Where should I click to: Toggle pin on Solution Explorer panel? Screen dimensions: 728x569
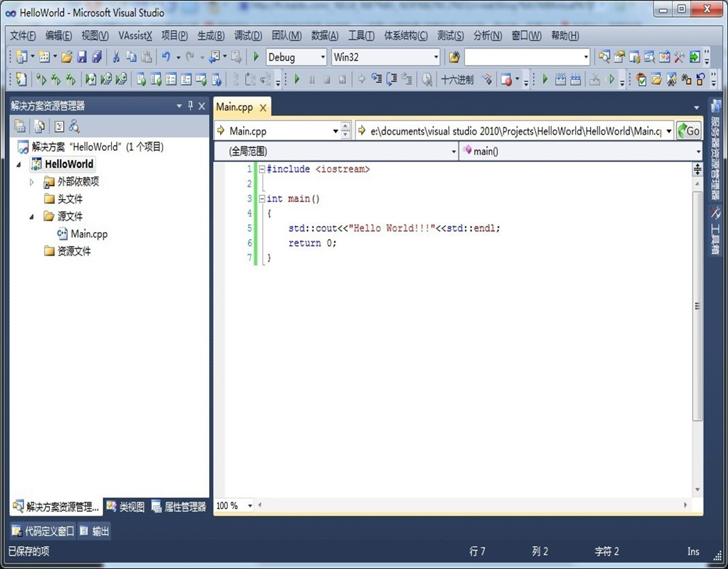(x=190, y=106)
